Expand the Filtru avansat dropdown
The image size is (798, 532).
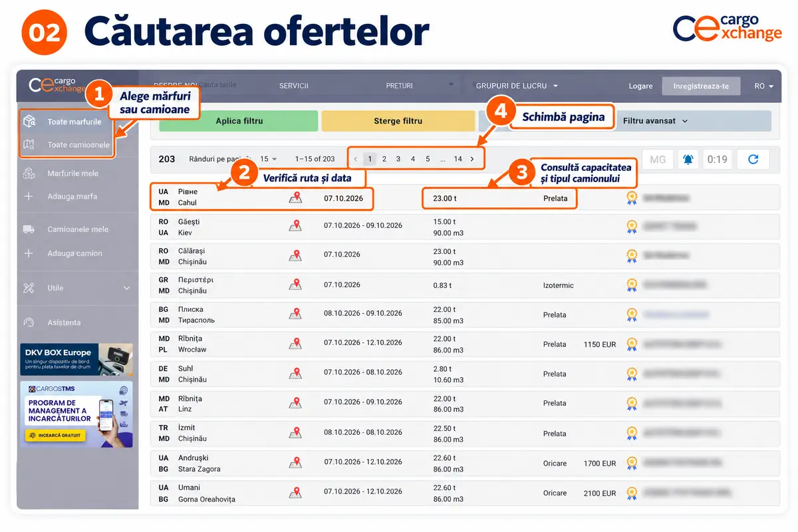655,121
